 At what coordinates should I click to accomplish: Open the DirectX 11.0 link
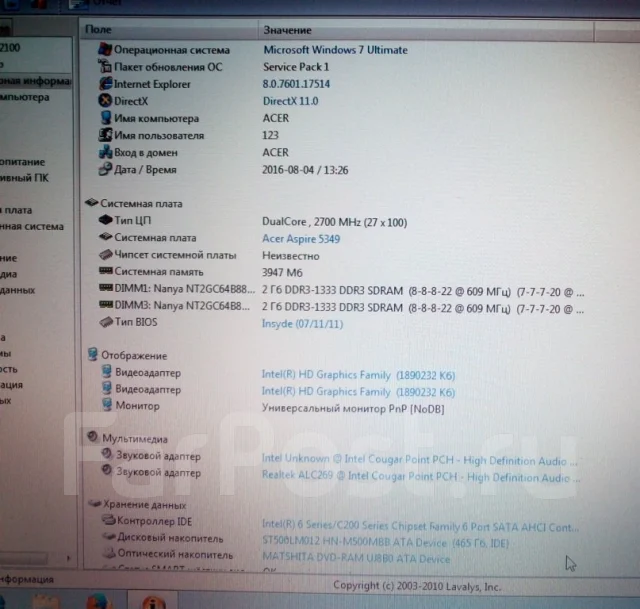[290, 101]
